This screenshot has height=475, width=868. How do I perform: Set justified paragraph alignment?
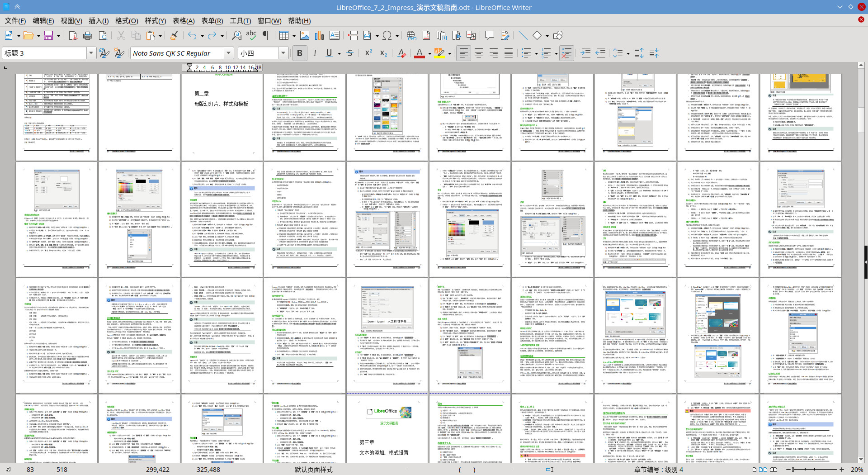click(509, 53)
